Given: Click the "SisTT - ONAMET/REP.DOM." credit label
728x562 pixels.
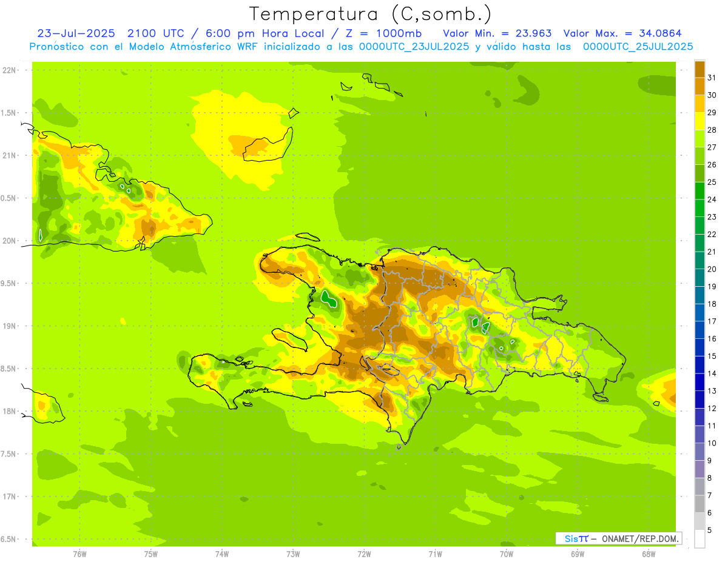Looking at the screenshot, I should [618, 538].
